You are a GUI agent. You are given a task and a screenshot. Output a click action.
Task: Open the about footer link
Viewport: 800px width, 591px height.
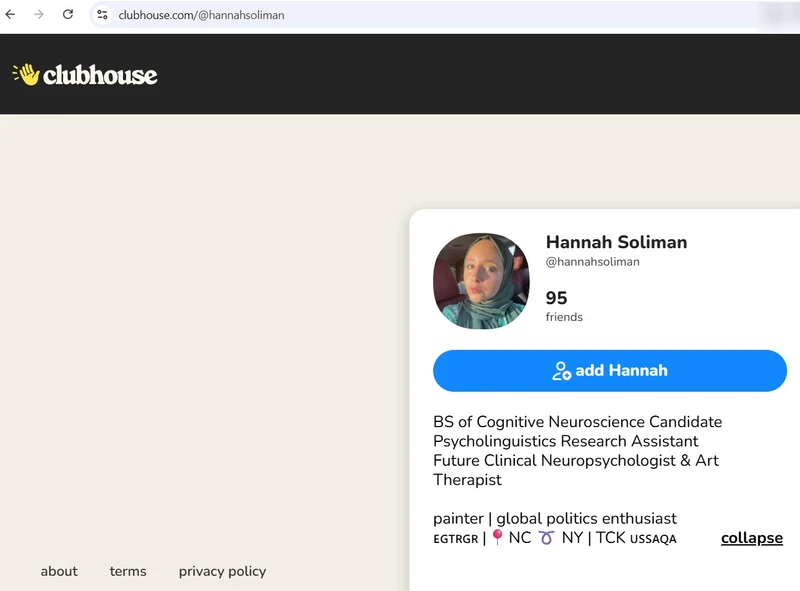[59, 571]
